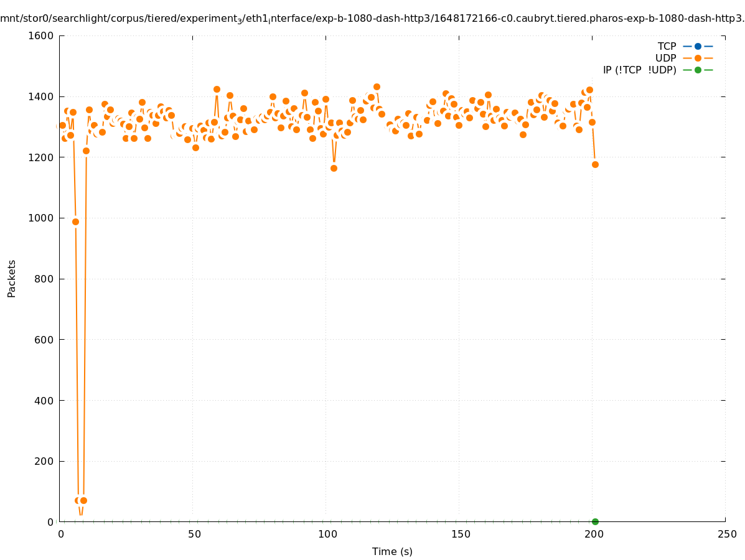Click the 1000 y-axis tick label

click(x=42, y=218)
